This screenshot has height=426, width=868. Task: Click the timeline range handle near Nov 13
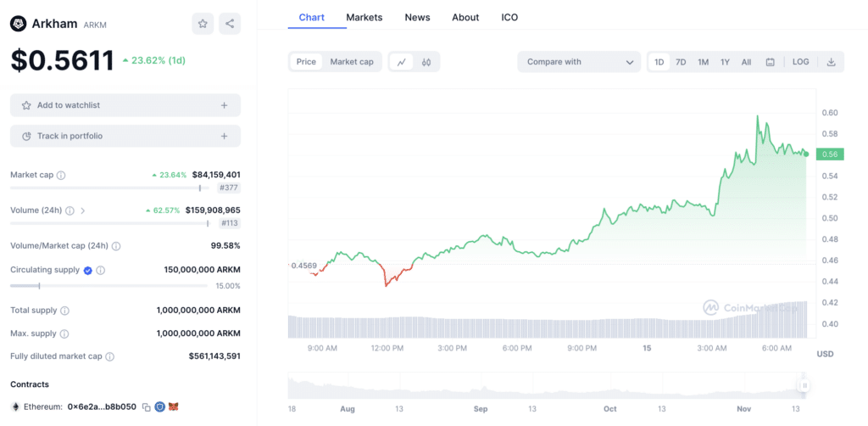804,385
